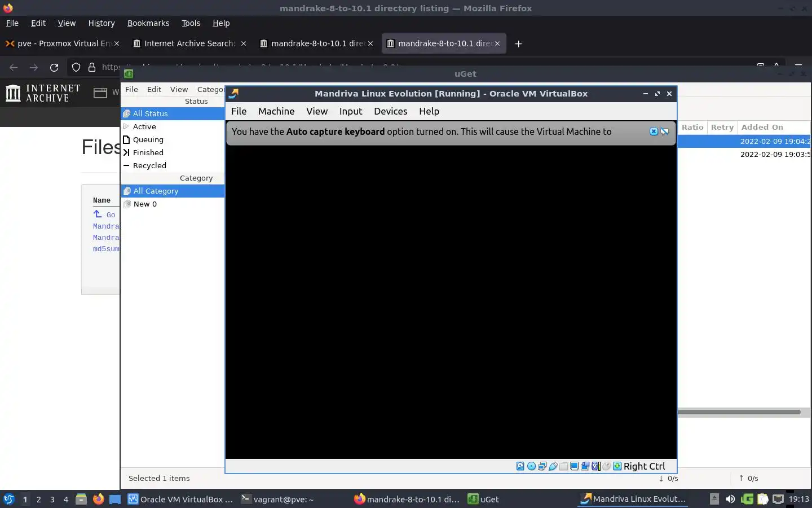Select Active status in uGet sidebar
The width and height of the screenshot is (812, 508).
click(173, 126)
